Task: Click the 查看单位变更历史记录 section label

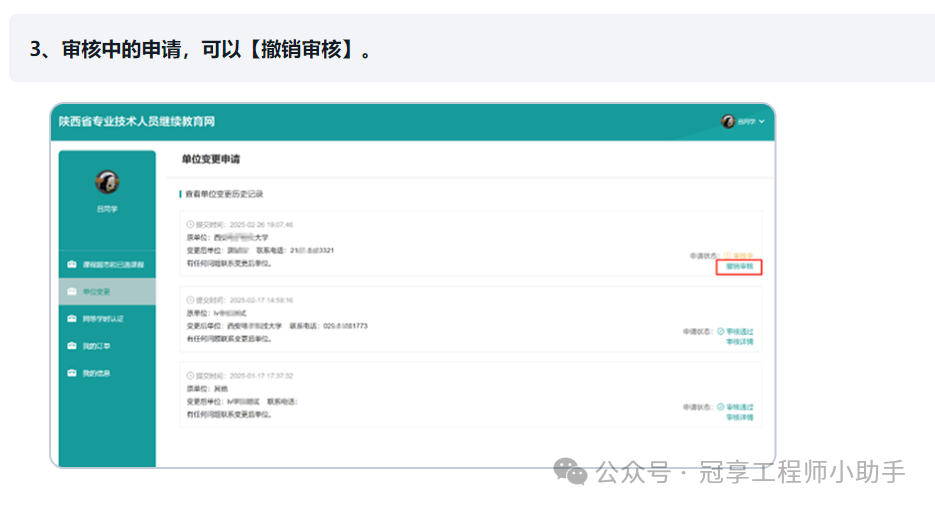Action: click(224, 194)
